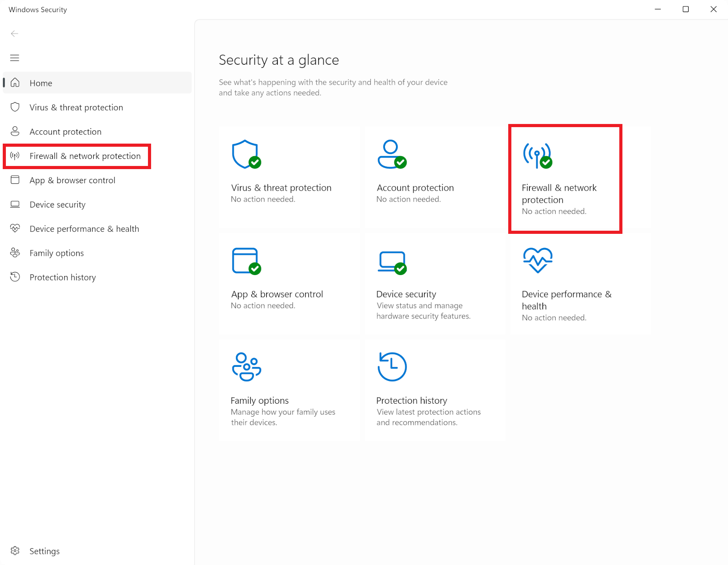Screen dimensions: 728x565
Task: Open the Settings gear
Action: pos(15,551)
